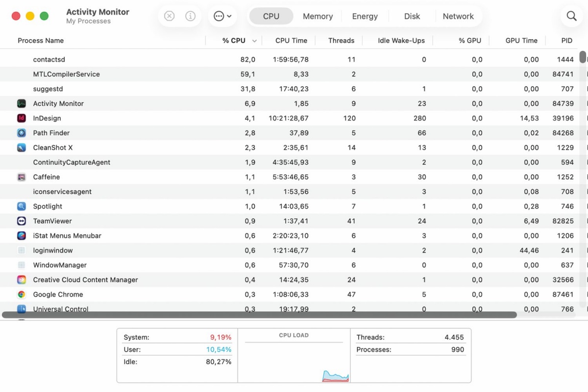Click the Processes total 990

coord(458,349)
